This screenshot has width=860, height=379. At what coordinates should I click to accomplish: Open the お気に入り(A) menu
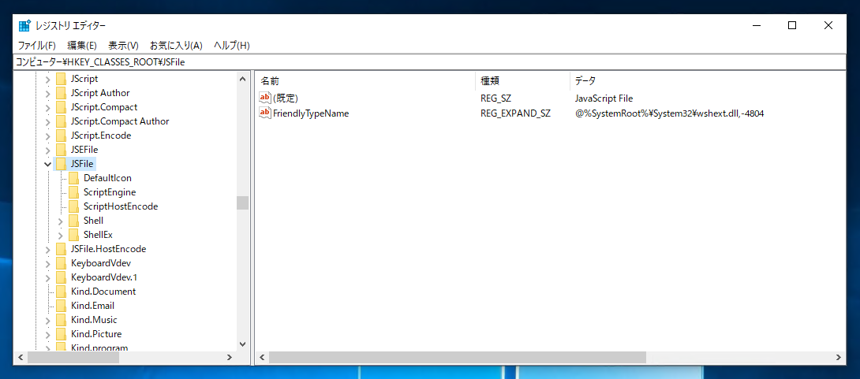pyautogui.click(x=176, y=46)
